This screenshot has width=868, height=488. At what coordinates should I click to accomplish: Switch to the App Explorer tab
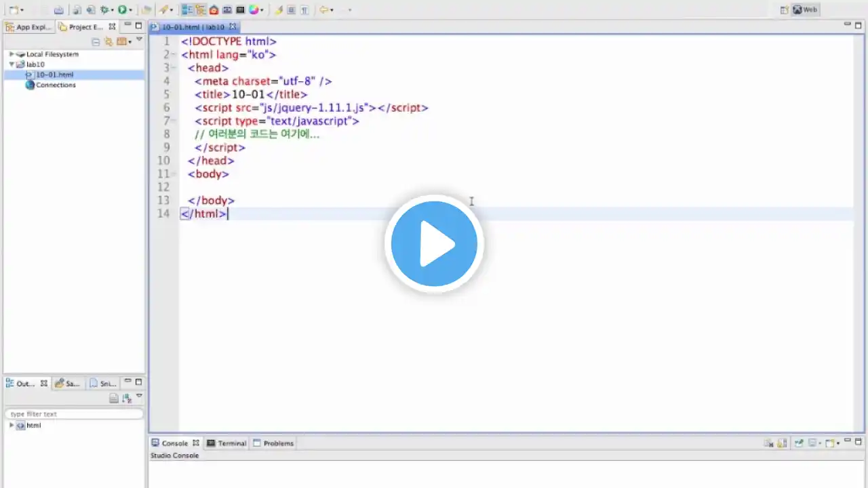(x=28, y=27)
